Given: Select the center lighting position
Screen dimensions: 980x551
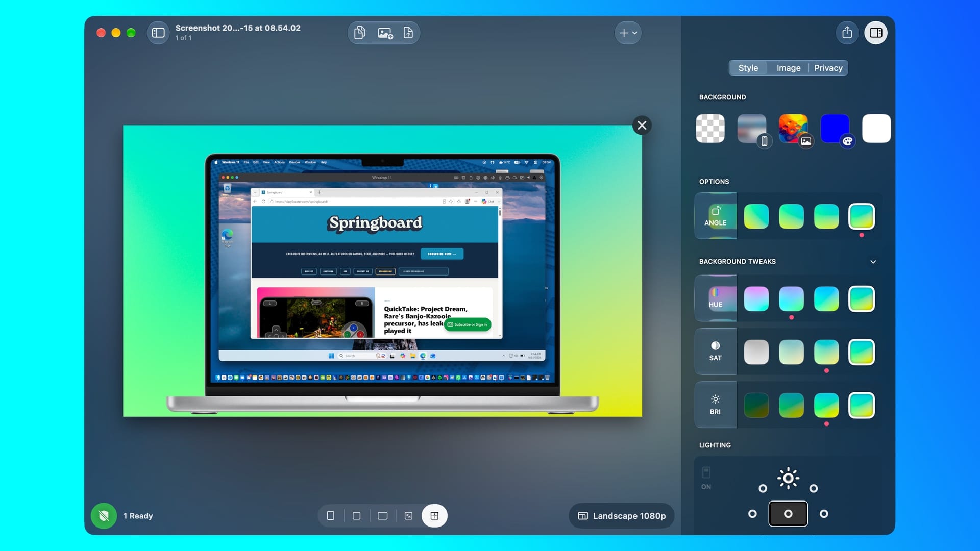Looking at the screenshot, I should 788,514.
